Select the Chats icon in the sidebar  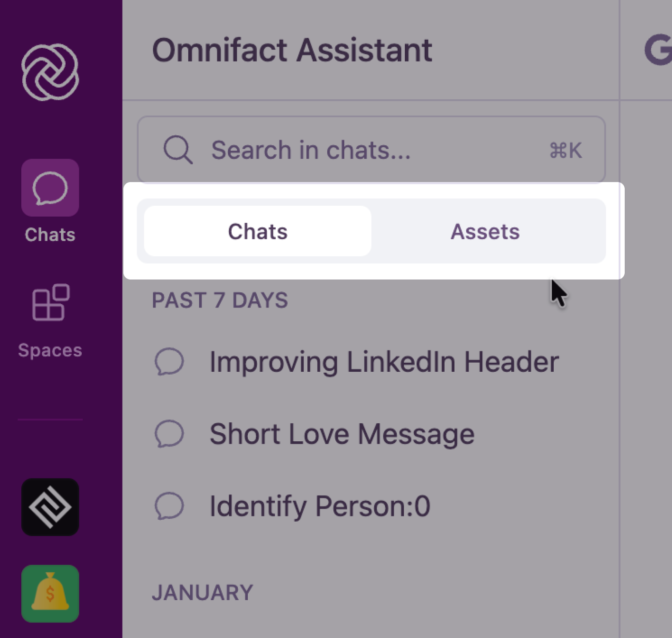pyautogui.click(x=49, y=188)
